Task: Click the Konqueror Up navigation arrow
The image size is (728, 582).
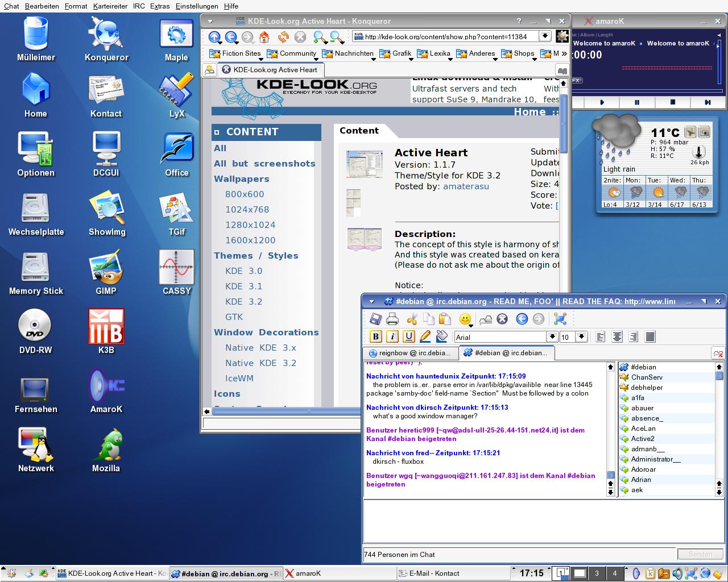Action: pos(214,37)
